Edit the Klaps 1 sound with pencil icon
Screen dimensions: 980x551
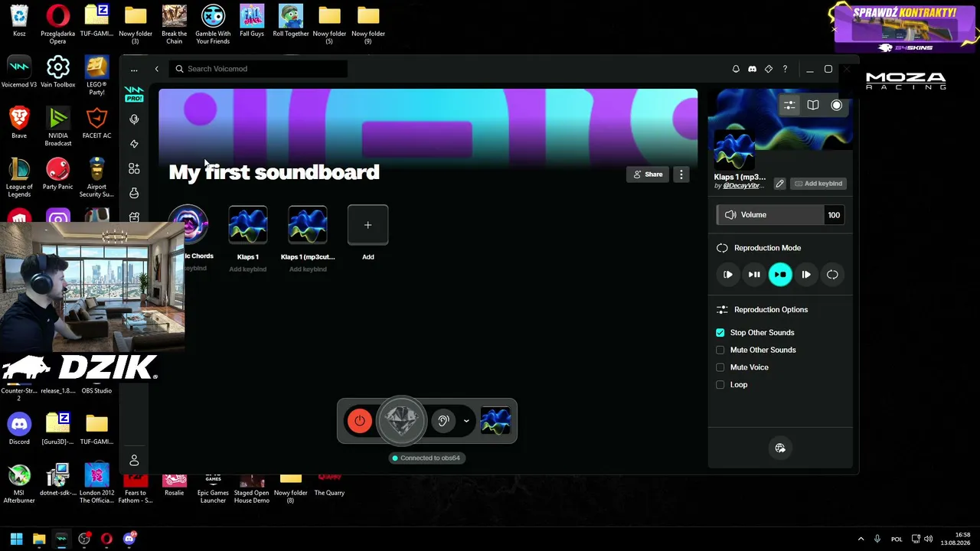pyautogui.click(x=779, y=184)
